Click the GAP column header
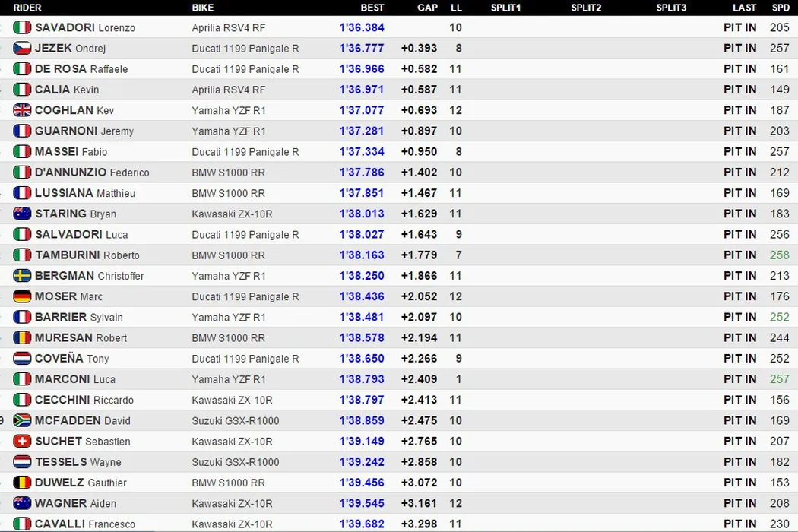Screen dimensions: 798x532 coord(427,8)
